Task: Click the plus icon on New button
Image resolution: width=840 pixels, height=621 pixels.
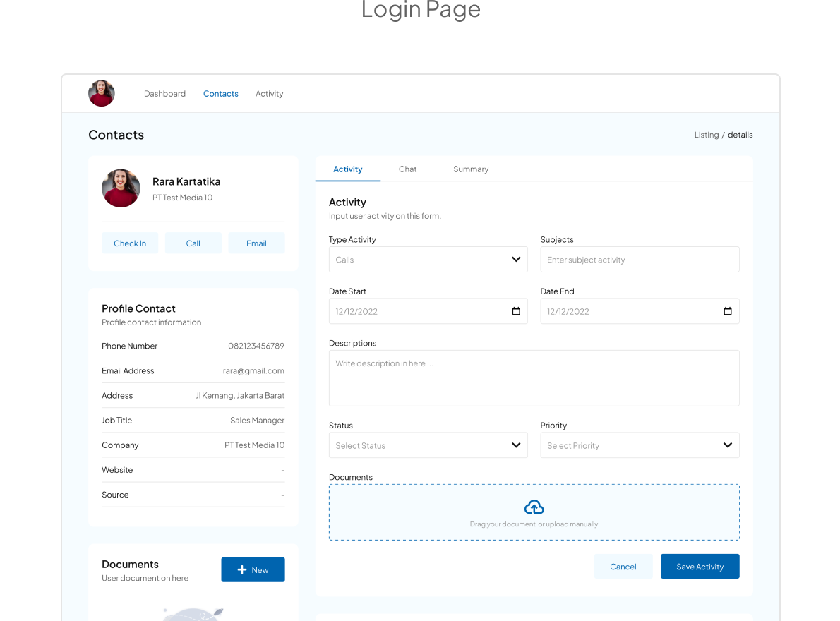Action: pos(242,570)
